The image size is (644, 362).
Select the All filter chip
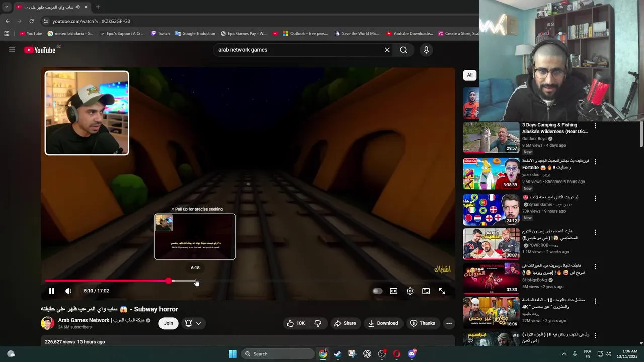(469, 75)
